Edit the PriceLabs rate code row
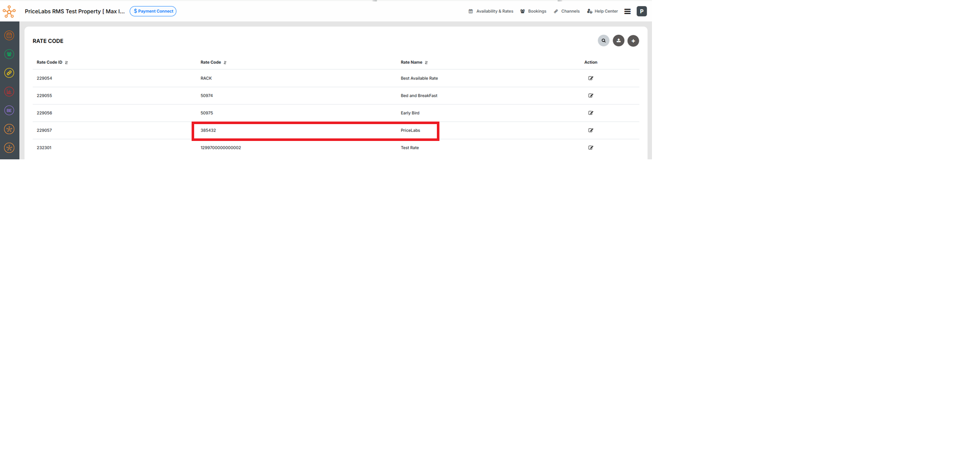This screenshot has width=980, height=453. tap(591, 130)
